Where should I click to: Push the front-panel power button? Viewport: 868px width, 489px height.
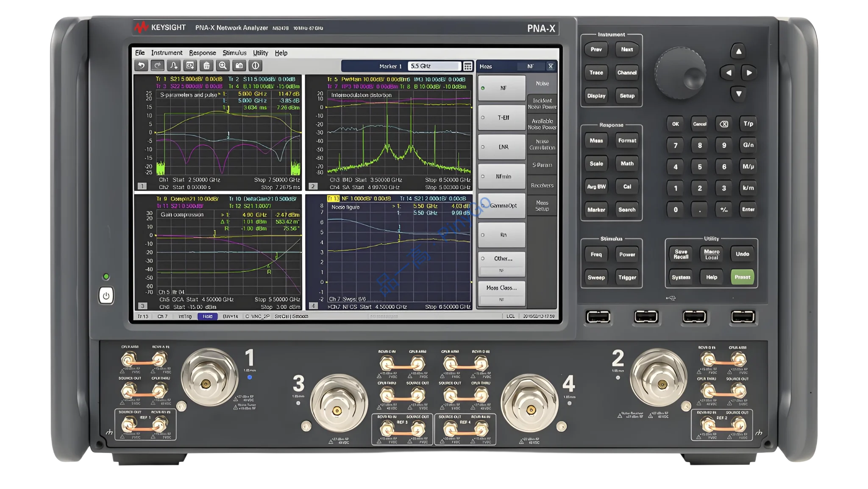(106, 296)
